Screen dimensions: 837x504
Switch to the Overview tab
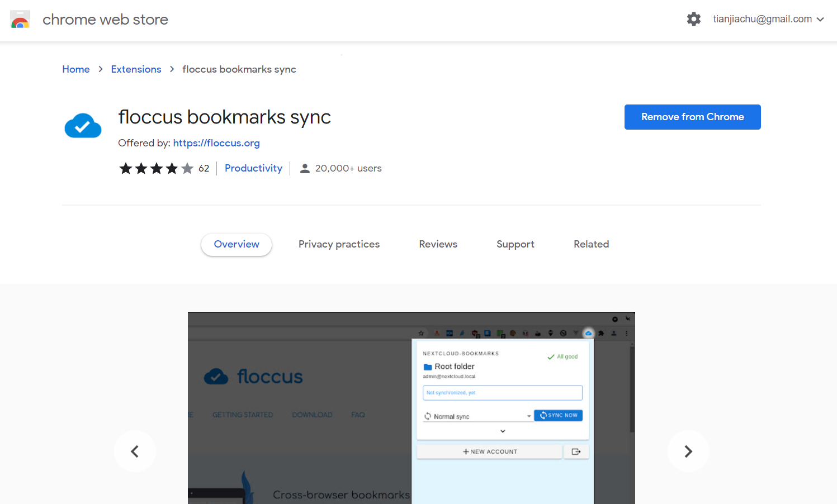point(237,244)
